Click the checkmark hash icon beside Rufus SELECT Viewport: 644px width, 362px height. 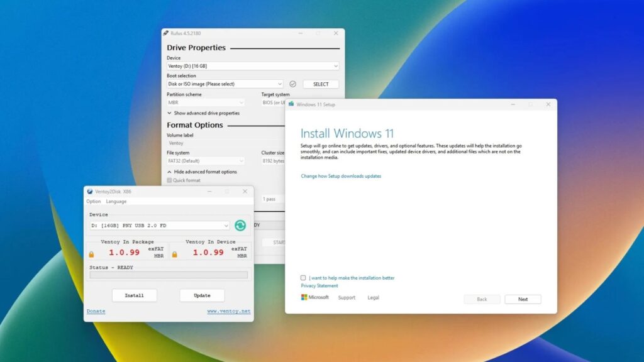pyautogui.click(x=292, y=84)
